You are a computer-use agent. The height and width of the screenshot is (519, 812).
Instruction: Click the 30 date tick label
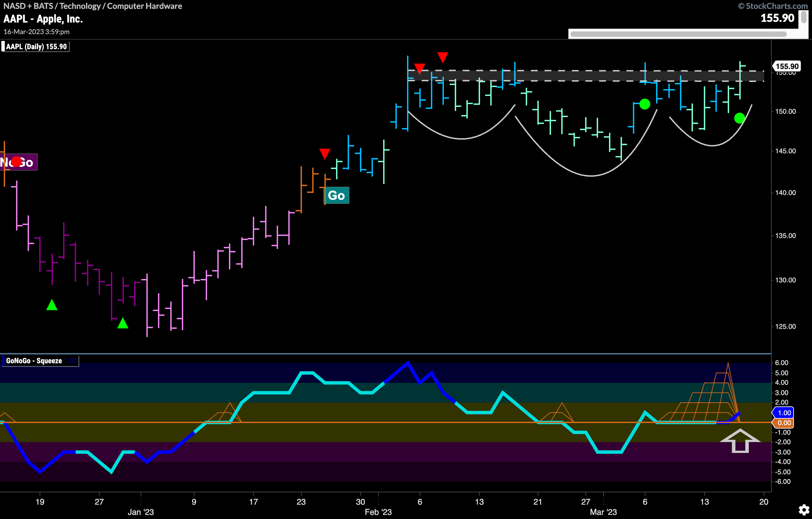click(360, 502)
